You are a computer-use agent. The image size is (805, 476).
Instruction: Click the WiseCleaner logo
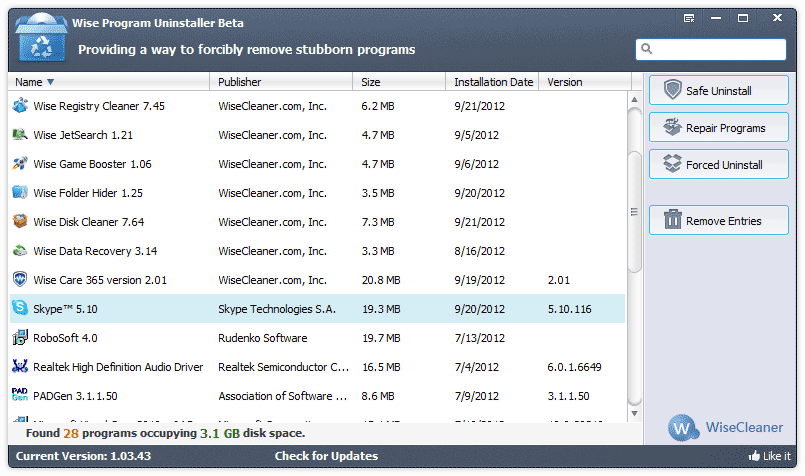726,427
